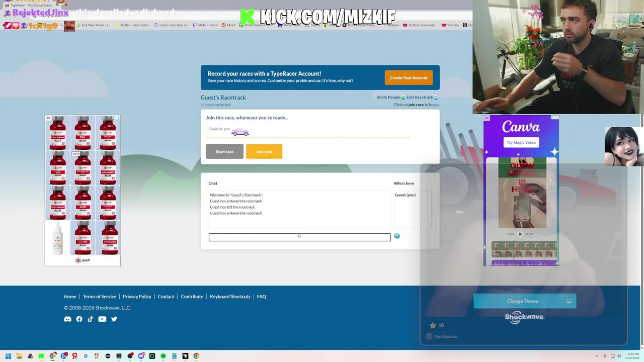Open Discord from the taskbar
Viewport: 644px width, 362px height.
(141, 356)
